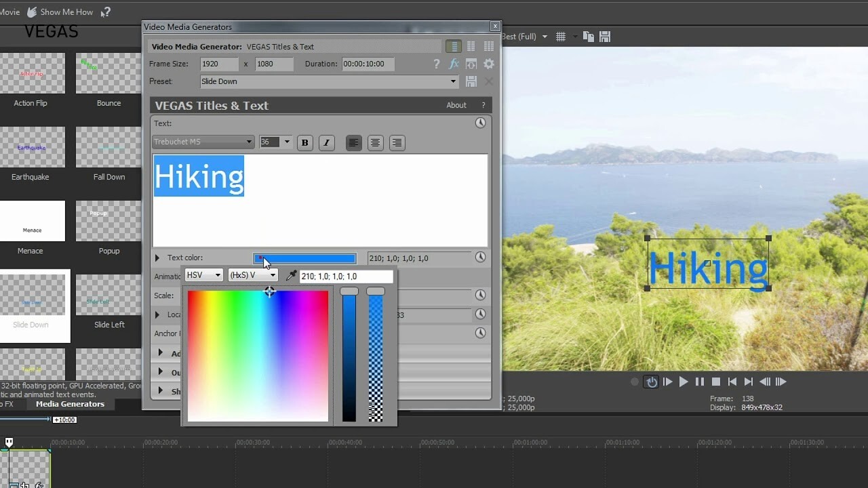Screen dimensions: 868x488
Task: Click the Anchor Point animation clock icon
Action: [x=480, y=333]
